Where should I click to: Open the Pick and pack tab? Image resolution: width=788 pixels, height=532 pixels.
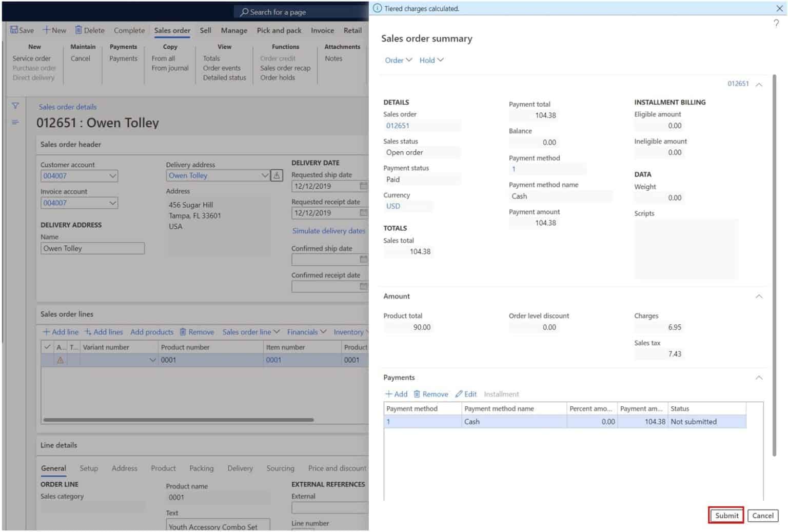[279, 30]
